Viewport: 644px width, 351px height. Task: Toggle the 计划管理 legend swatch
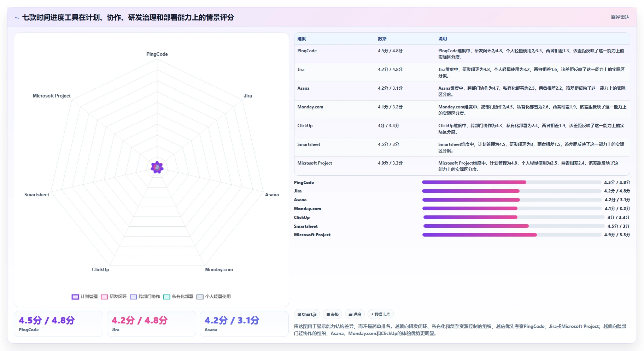[75, 297]
